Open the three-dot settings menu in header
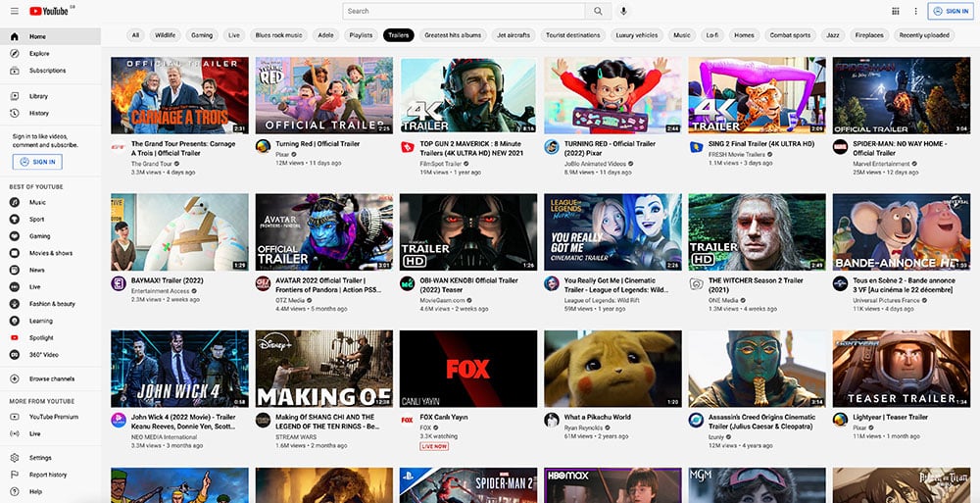The image size is (980, 503). tap(915, 11)
